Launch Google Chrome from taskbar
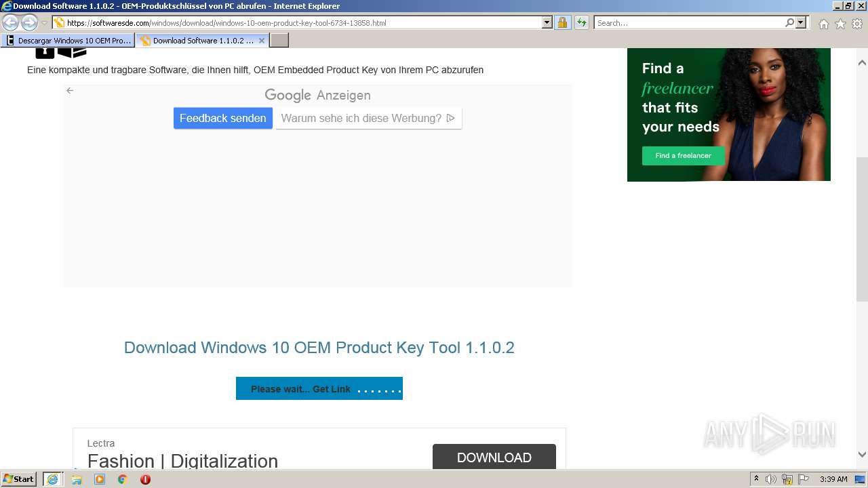Screen dimensions: 868x488 coord(123,479)
